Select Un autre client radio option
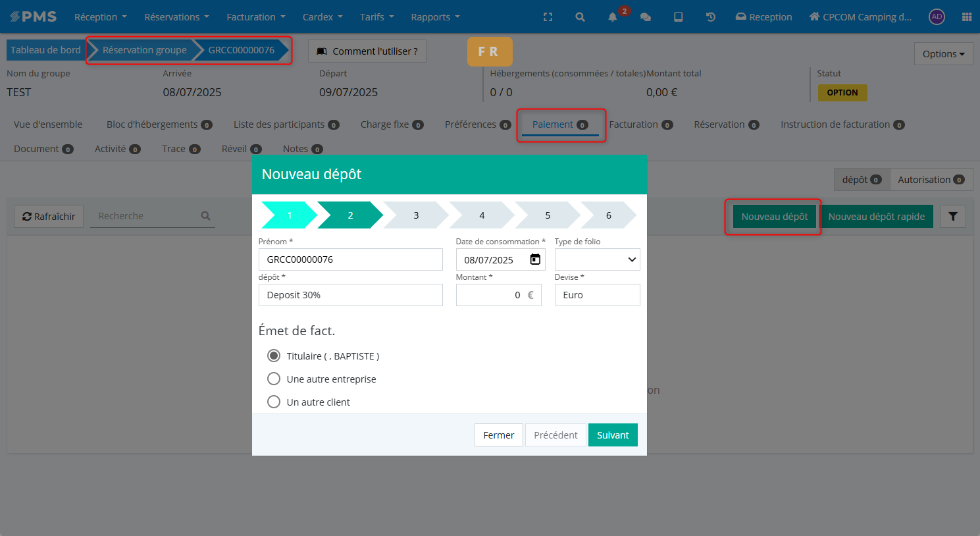Viewport: 980px width, 536px height. (274, 402)
